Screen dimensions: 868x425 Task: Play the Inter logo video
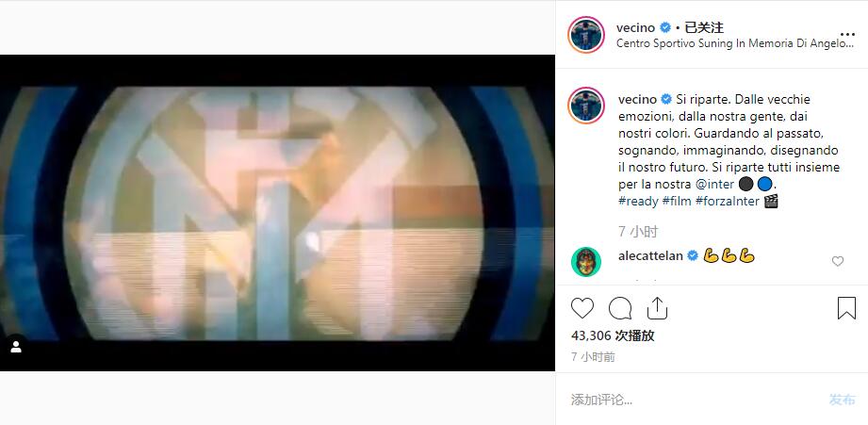[277, 213]
